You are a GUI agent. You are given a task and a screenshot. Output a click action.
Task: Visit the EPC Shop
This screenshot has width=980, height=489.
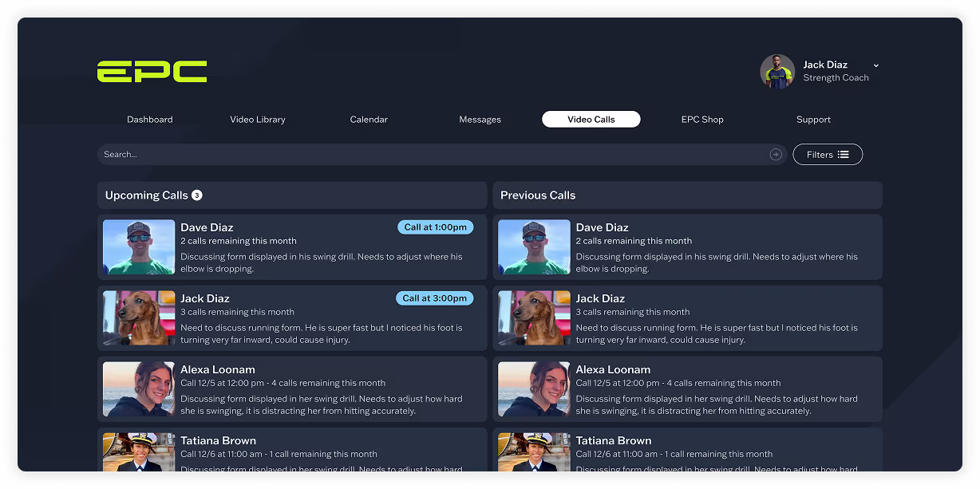tap(702, 119)
